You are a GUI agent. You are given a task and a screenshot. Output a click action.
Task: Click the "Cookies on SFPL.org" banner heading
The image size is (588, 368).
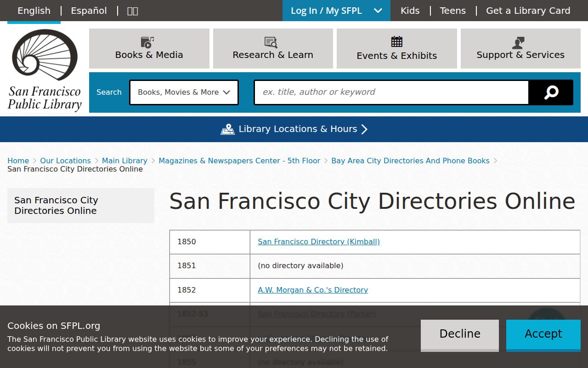click(54, 326)
